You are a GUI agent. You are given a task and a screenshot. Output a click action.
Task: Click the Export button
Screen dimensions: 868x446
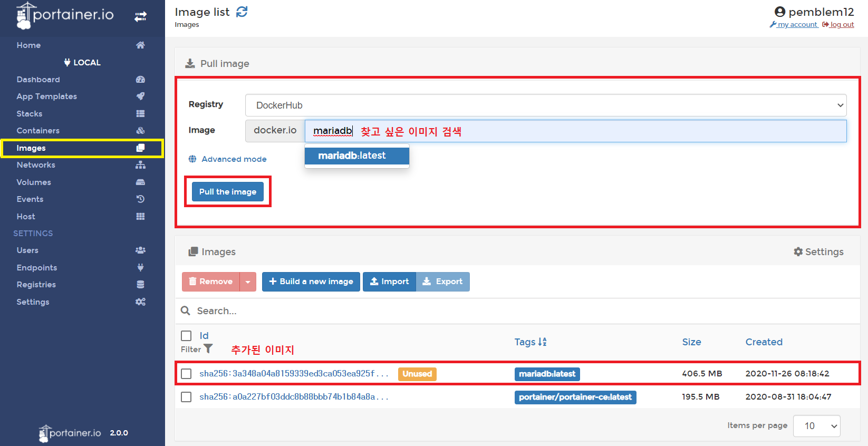(x=443, y=282)
